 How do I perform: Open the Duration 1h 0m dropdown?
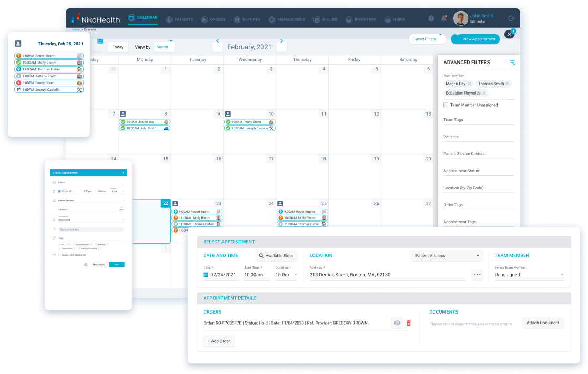(286, 275)
